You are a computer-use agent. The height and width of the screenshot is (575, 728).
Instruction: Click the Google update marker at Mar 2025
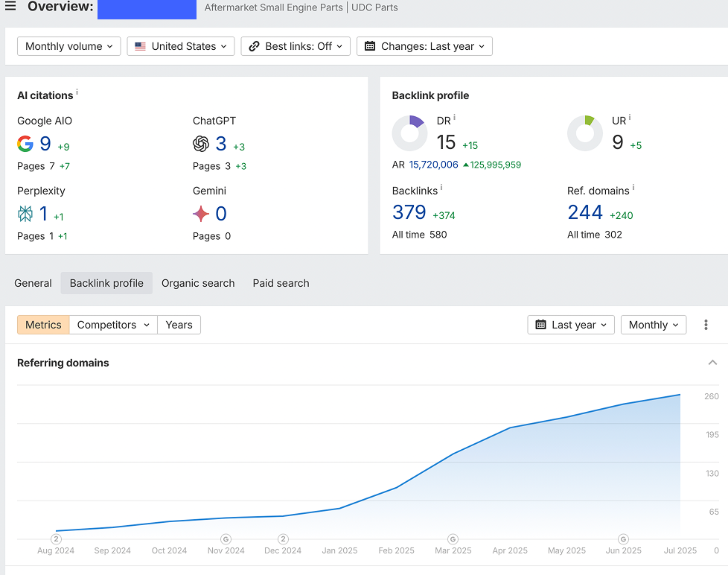tap(453, 539)
